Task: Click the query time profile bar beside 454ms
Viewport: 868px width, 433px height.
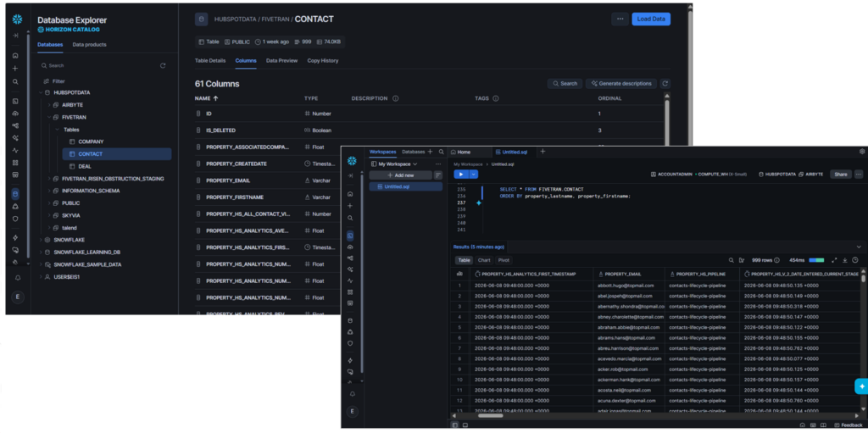Action: pyautogui.click(x=816, y=260)
